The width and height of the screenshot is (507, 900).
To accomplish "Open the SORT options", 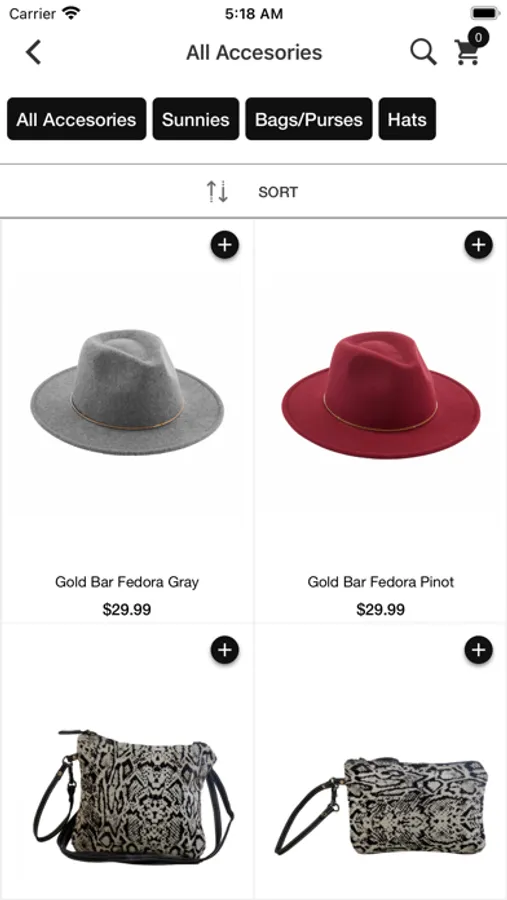I will 278,192.
